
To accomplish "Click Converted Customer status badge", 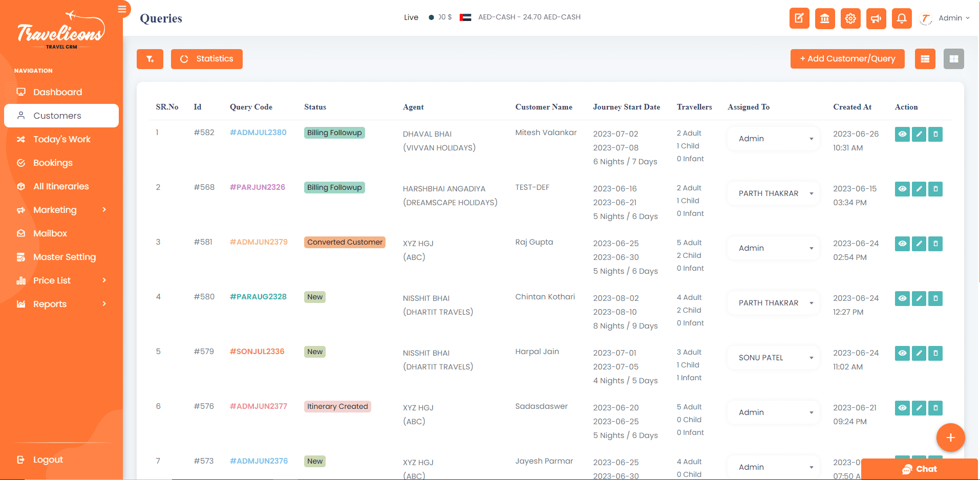I will (x=345, y=242).
